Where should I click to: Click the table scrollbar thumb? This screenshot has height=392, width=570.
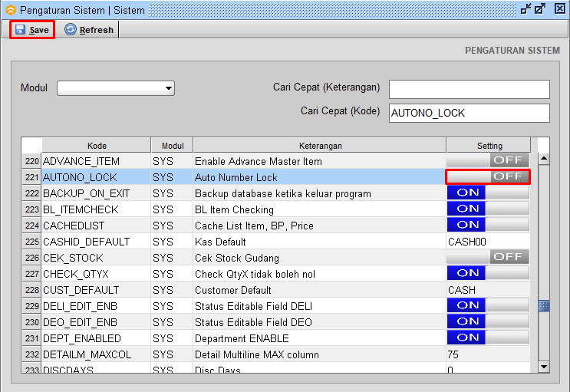544,306
